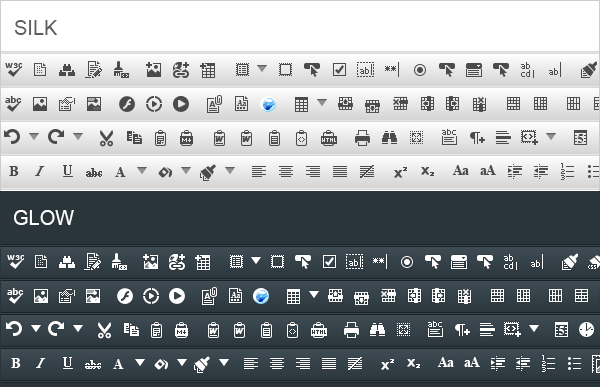Expand the Redo history dropdown in Silk toolbar
The width and height of the screenshot is (600, 387).
click(78, 136)
